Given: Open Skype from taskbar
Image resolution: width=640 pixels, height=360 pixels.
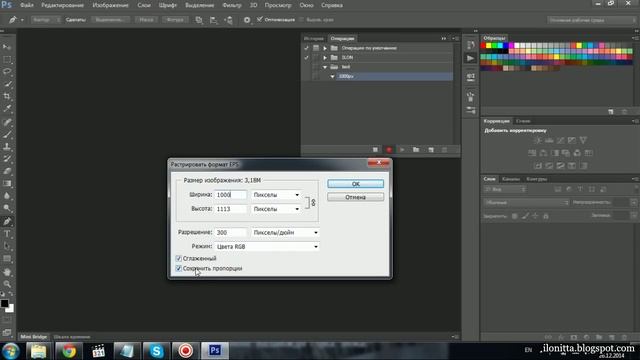Looking at the screenshot, I should point(156,351).
